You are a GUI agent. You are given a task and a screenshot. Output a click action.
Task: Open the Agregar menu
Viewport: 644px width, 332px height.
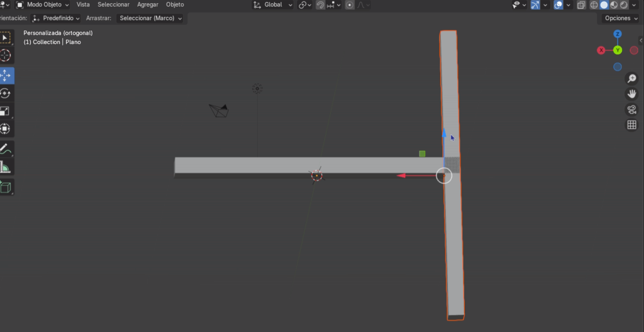pos(148,5)
